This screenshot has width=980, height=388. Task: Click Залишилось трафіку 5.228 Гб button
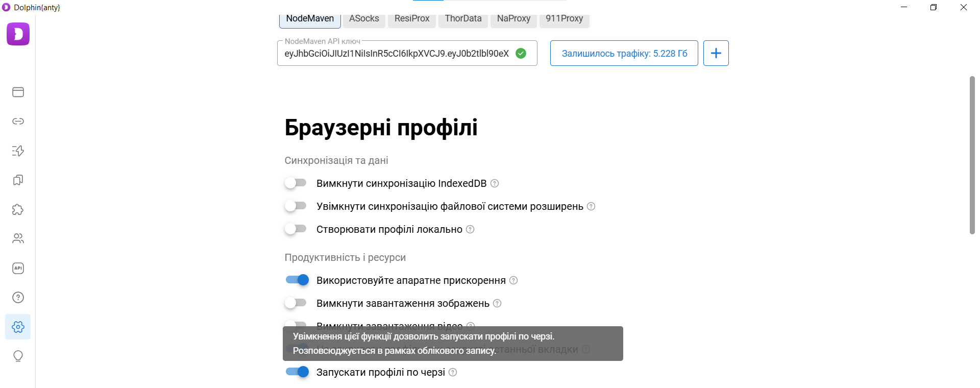[624, 53]
